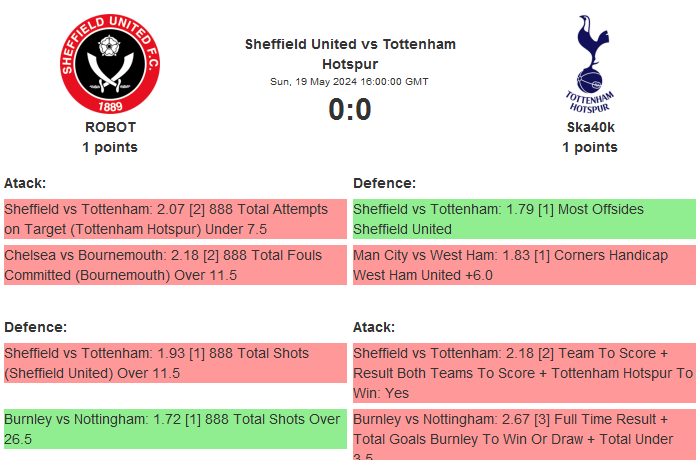700x460 pixels.
Task: Select the Ska40k player name
Action: [x=590, y=127]
